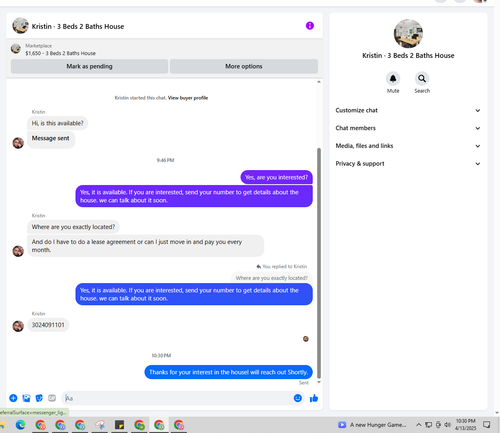Open Microsoft Edge from the taskbar
The height and width of the screenshot is (433, 500).
coord(21,425)
